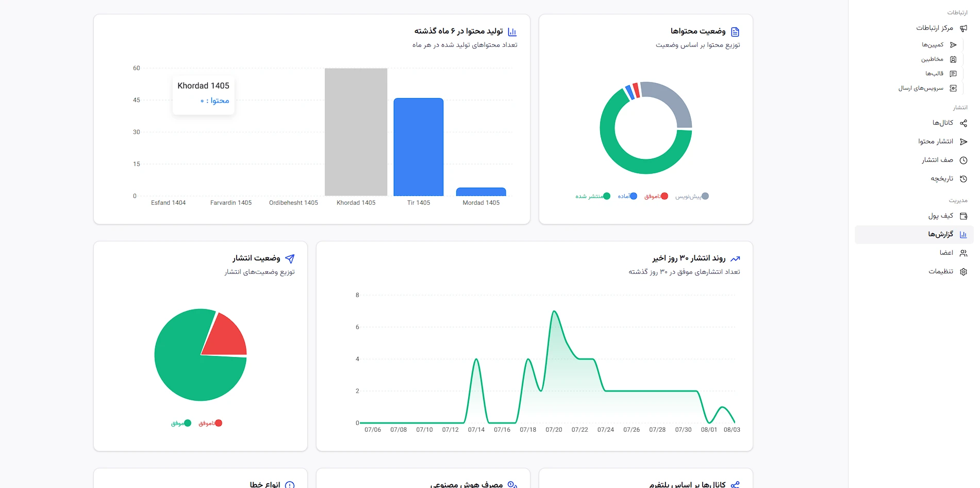Select the مخاطبین contacts icon

pyautogui.click(x=953, y=59)
